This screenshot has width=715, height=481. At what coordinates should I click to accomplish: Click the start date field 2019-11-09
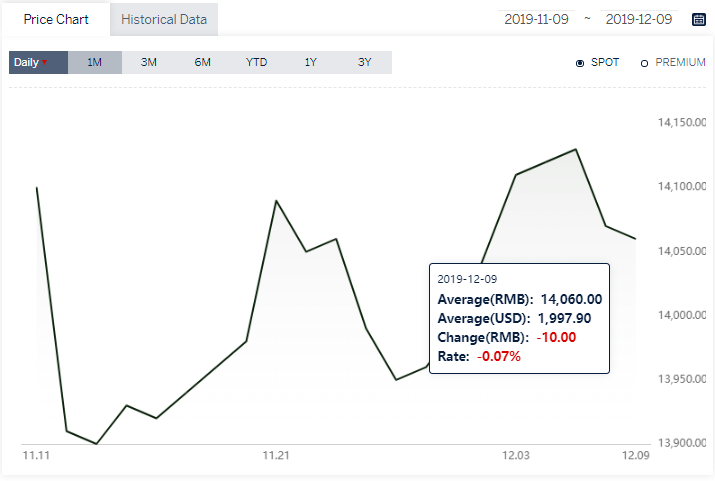click(x=536, y=19)
